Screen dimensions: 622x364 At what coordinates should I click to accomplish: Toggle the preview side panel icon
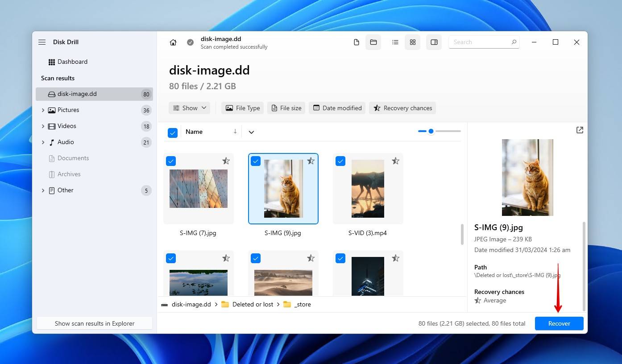click(434, 42)
